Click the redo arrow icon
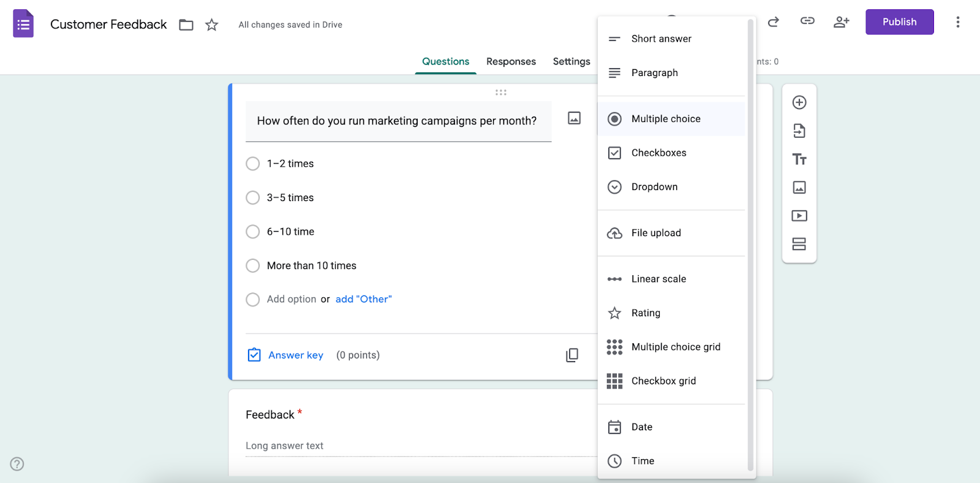980x483 pixels. point(774,22)
